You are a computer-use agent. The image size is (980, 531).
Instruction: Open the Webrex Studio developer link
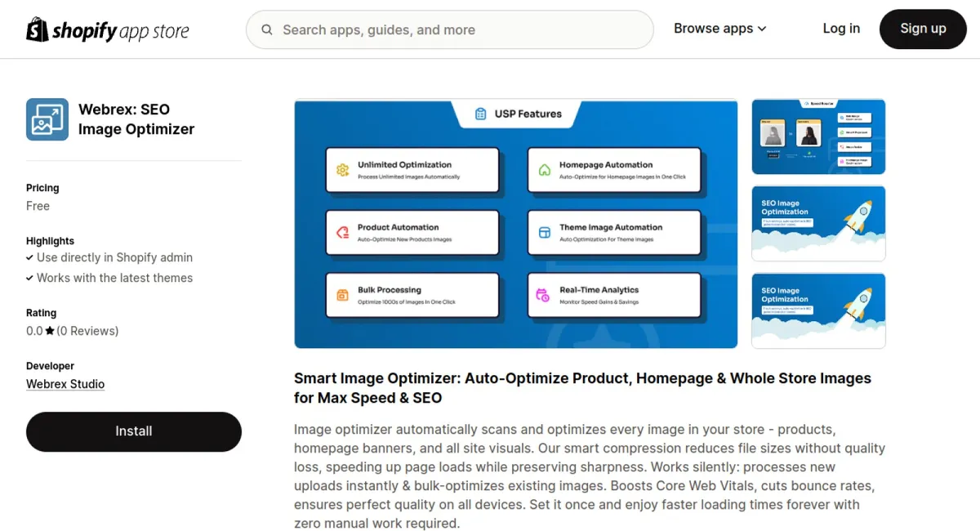click(x=65, y=384)
